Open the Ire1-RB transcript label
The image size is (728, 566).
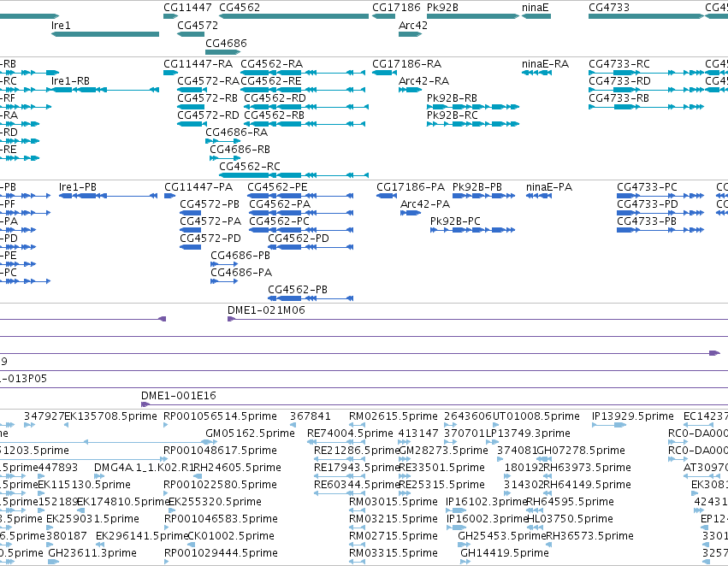tap(70, 80)
